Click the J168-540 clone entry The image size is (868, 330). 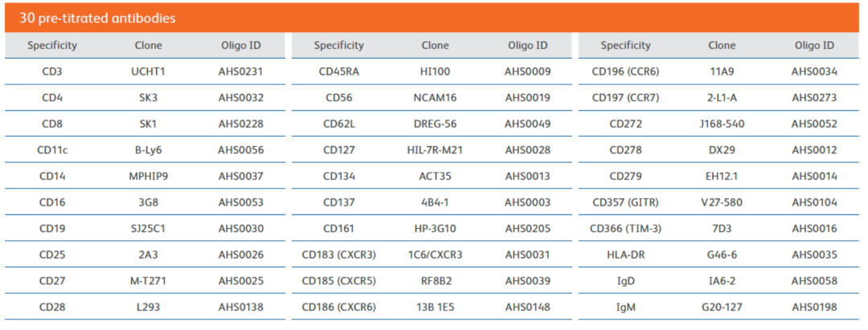[722, 124]
